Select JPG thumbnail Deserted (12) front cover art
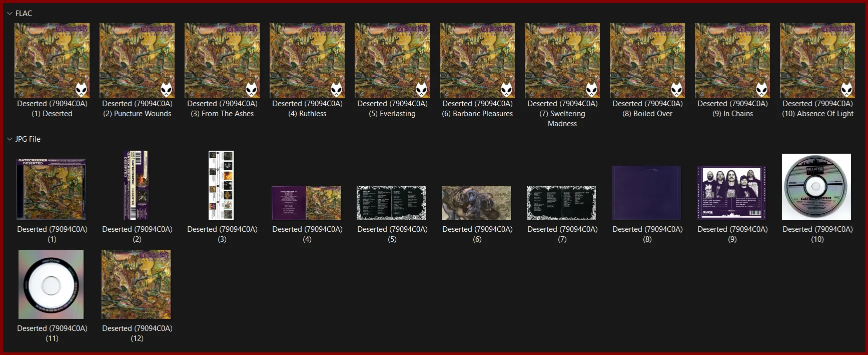Image resolution: width=868 pixels, height=355 pixels. (136, 284)
